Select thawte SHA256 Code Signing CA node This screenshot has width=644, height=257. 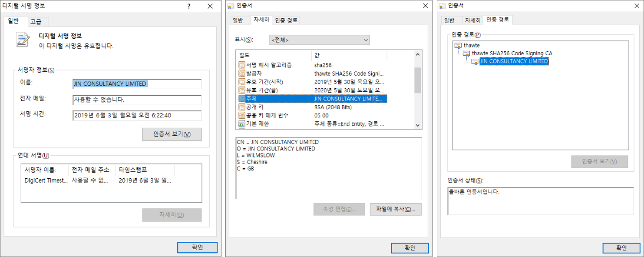pos(512,53)
